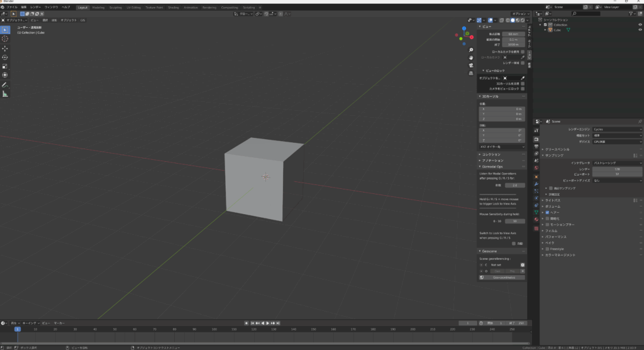
Task: Open the レンダーエンジン Cycles dropdown
Action: [616, 129]
